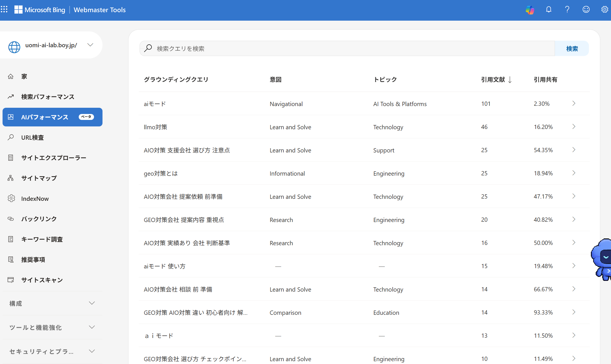This screenshot has height=364, width=611.
Task: Click the 66.67% citation share value
Action: (543, 289)
